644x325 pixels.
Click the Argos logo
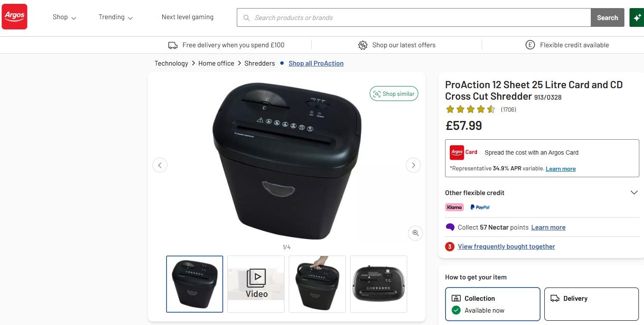(14, 17)
